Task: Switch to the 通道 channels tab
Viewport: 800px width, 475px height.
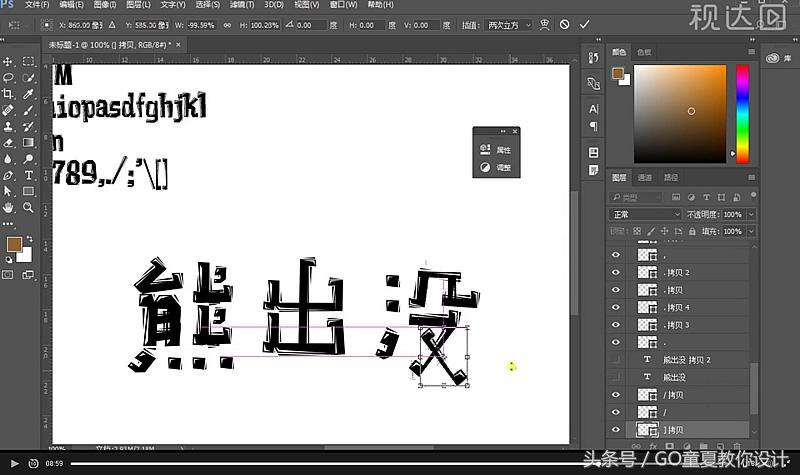Action: coord(644,178)
